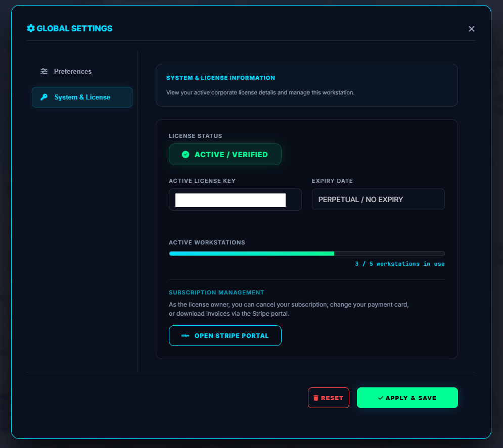Click the workstations usage progress bar
503x448 pixels.
(306, 253)
